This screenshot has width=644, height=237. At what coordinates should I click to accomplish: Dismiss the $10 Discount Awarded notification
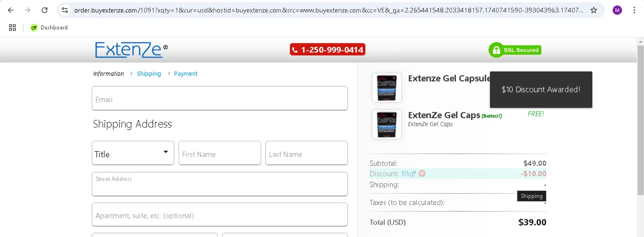pyautogui.click(x=541, y=89)
